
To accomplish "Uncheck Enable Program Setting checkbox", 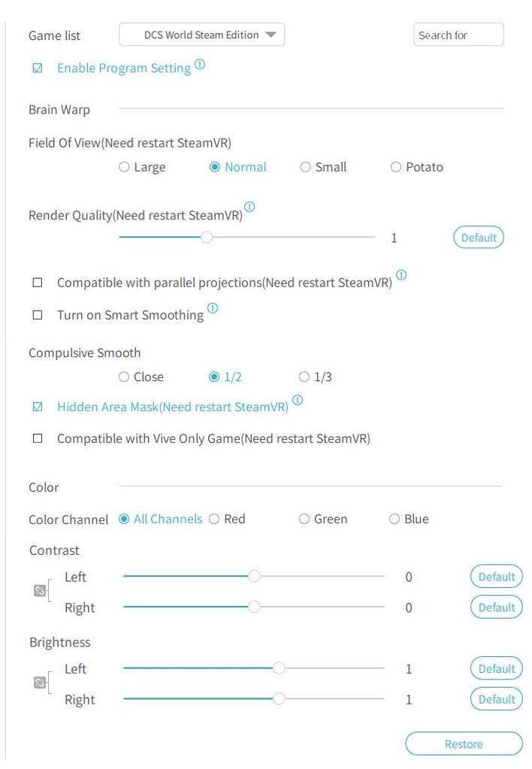I will tap(38, 68).
